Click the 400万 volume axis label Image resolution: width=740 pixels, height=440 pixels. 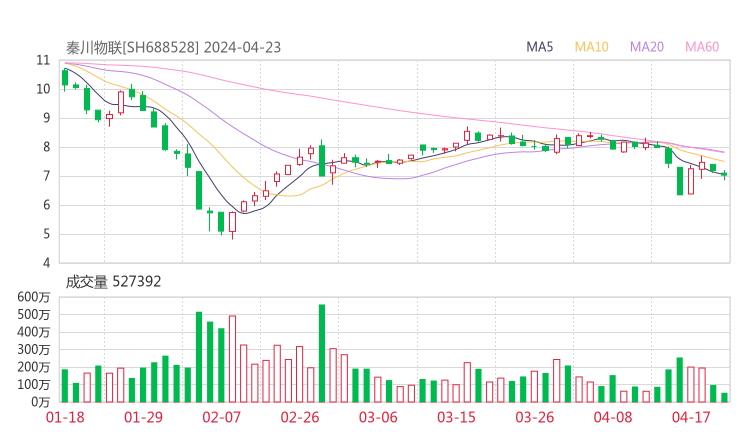pyautogui.click(x=34, y=332)
